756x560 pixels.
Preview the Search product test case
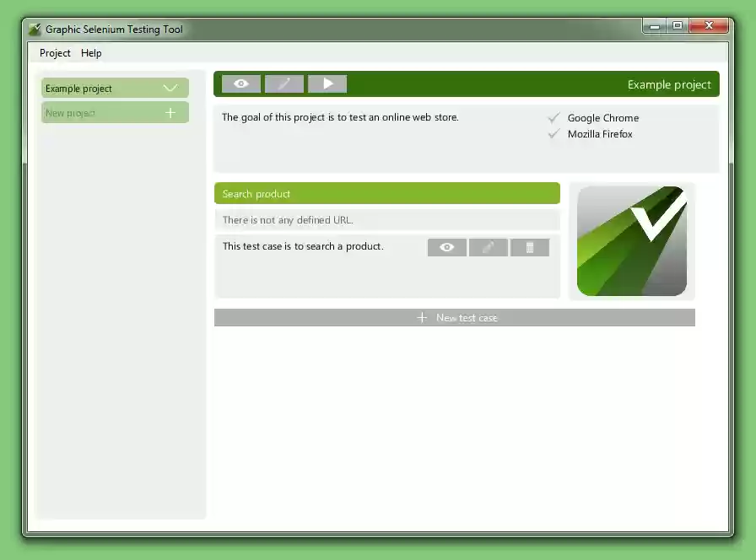coord(446,247)
